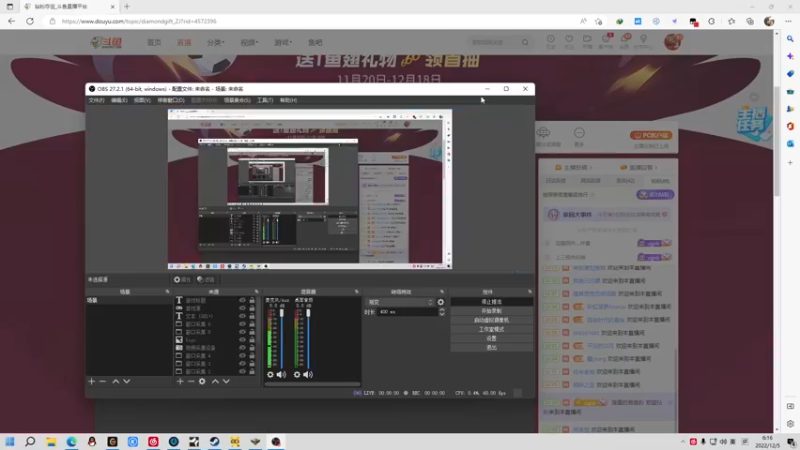800x450 pixels.
Task: Mute the desktop audio speaker icon
Action: pyautogui.click(x=308, y=374)
